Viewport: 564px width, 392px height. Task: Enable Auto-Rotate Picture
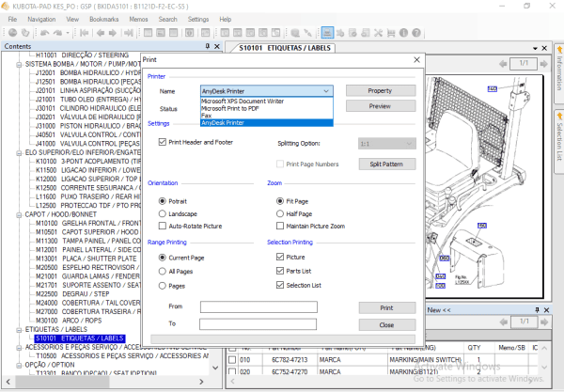pos(163,226)
